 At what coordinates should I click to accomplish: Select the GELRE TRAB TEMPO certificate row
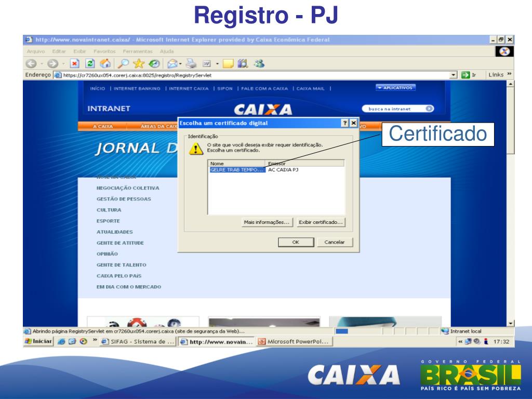pos(277,170)
